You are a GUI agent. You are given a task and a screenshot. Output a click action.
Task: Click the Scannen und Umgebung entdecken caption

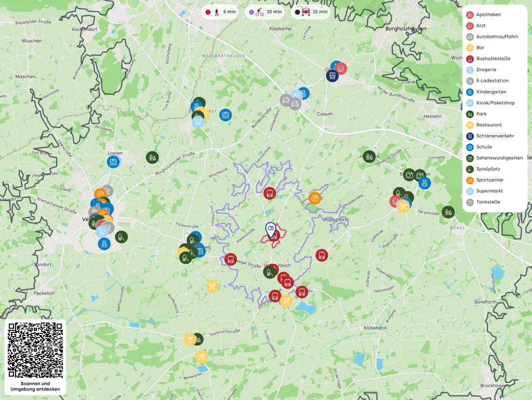click(35, 386)
